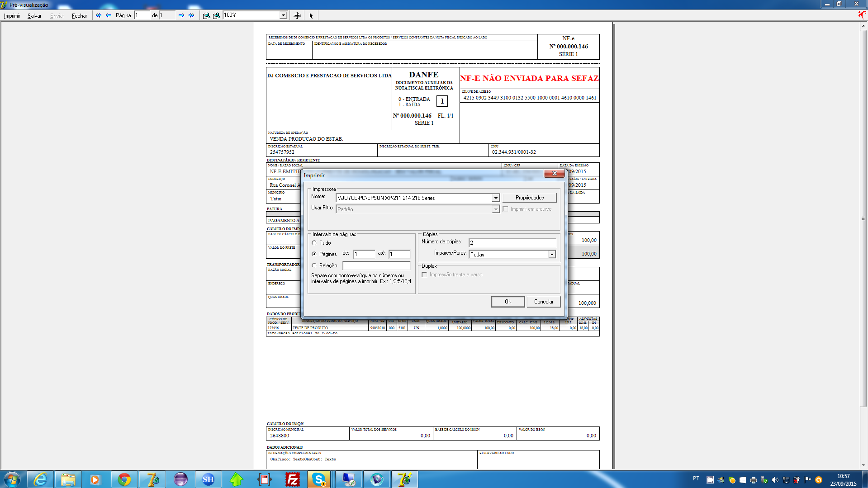Click the taskbar clock 10:57

coord(843,476)
